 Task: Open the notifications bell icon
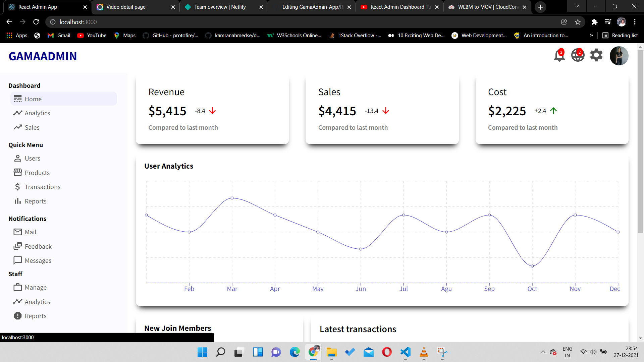click(558, 56)
